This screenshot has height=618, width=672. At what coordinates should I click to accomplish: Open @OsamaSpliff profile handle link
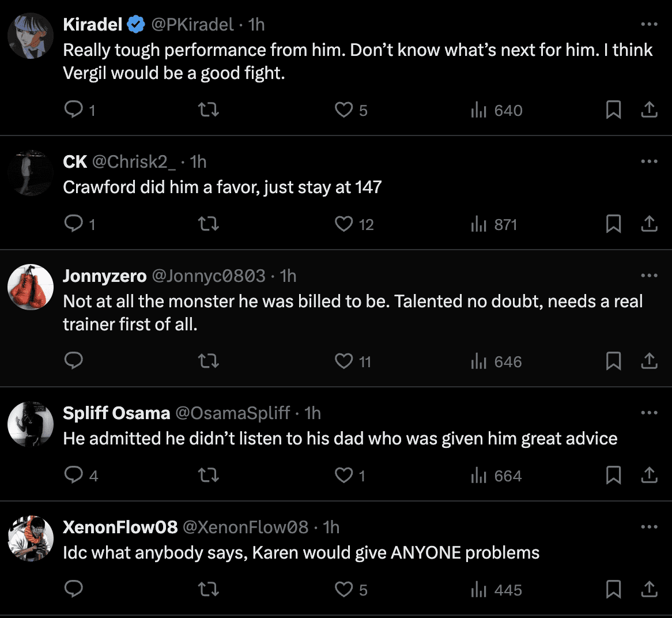tap(232, 413)
